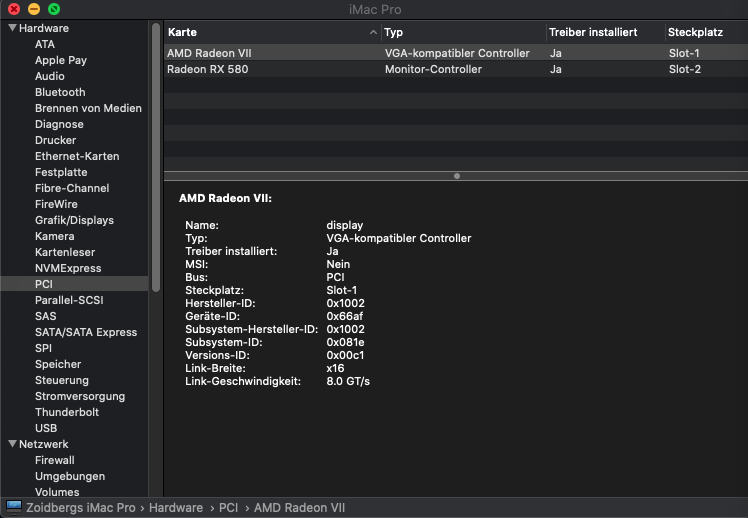Select Kamera in the sidebar

pyautogui.click(x=54, y=236)
